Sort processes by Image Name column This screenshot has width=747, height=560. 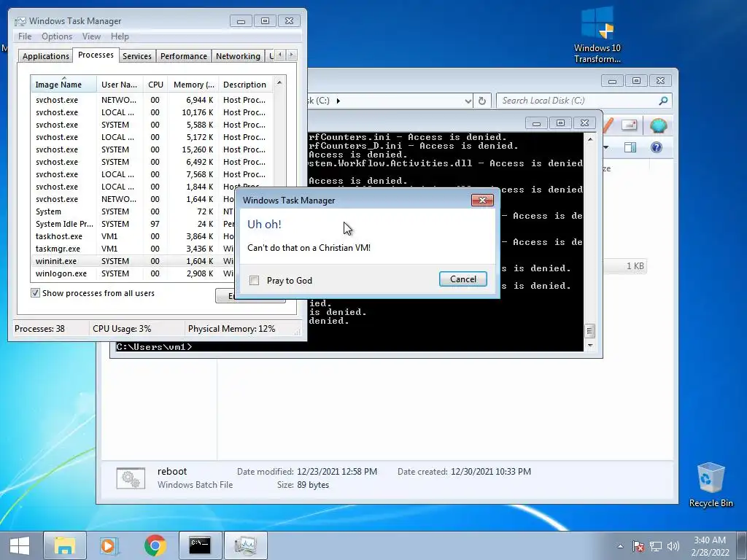coord(64,85)
